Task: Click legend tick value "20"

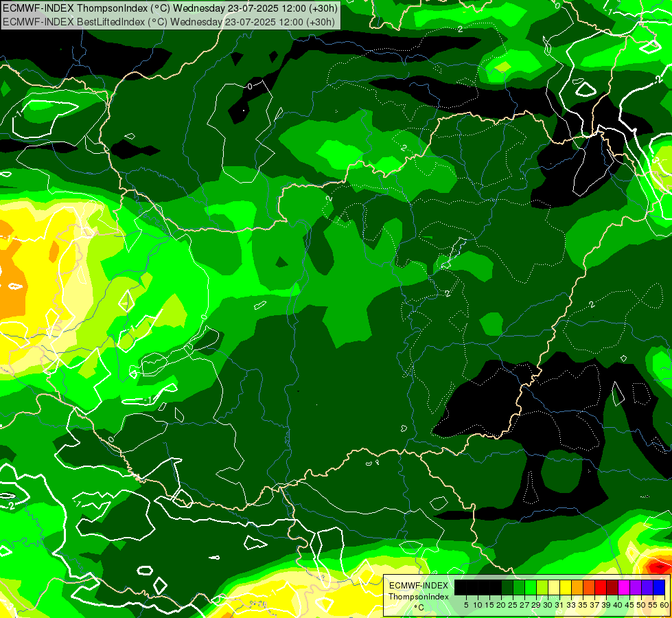Action: tap(501, 605)
